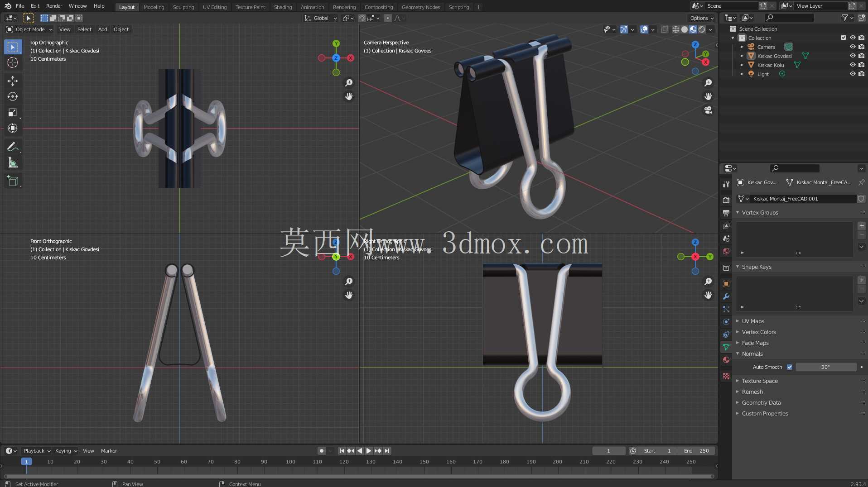Select the Add Cube tool

pos(13,181)
